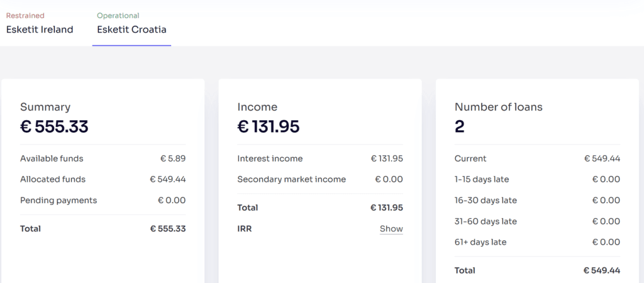Click the Summary Total € 555.33 value
The width and height of the screenshot is (644, 283).
click(167, 229)
